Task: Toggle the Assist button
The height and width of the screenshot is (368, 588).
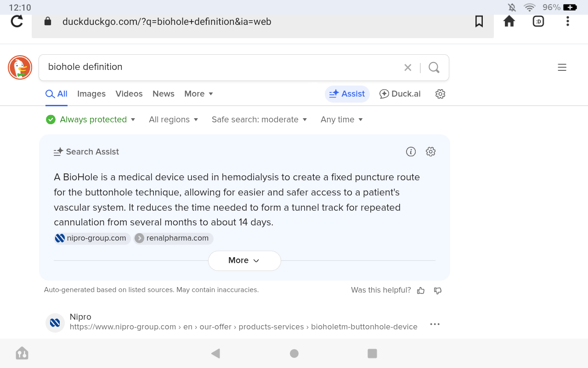Action: pos(347,94)
